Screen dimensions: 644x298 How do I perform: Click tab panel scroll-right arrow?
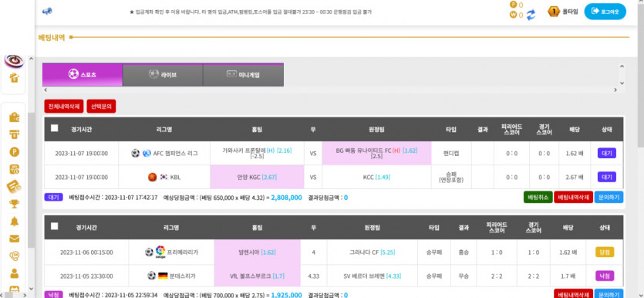point(615,90)
